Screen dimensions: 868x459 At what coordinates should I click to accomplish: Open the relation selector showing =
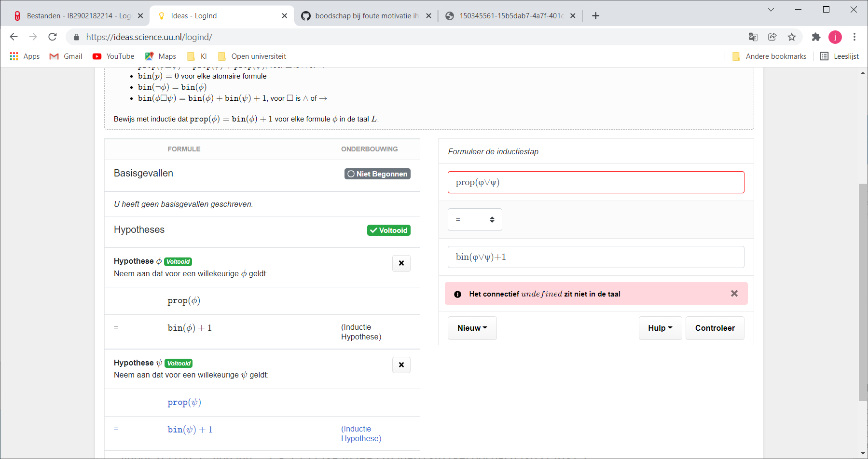(x=474, y=219)
